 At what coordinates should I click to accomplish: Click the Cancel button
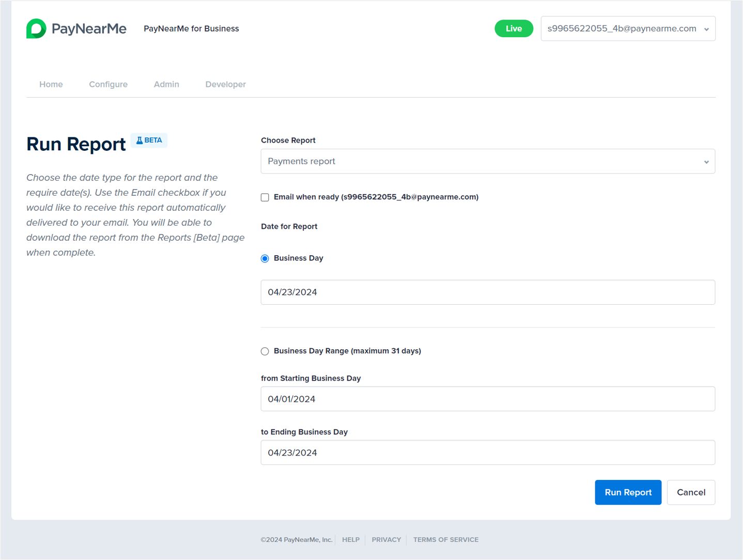click(x=691, y=492)
